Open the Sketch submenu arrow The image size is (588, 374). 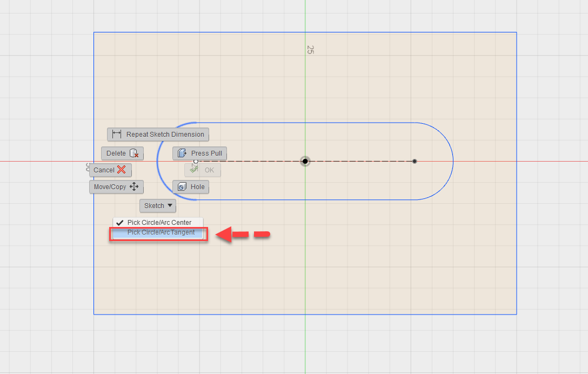[169, 205]
